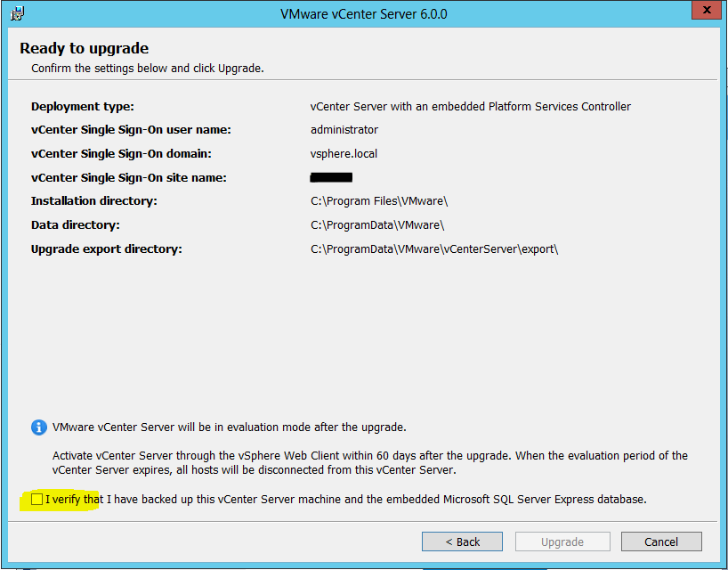Click the Back button
Viewport: 728px width, 570px height.
(462, 541)
